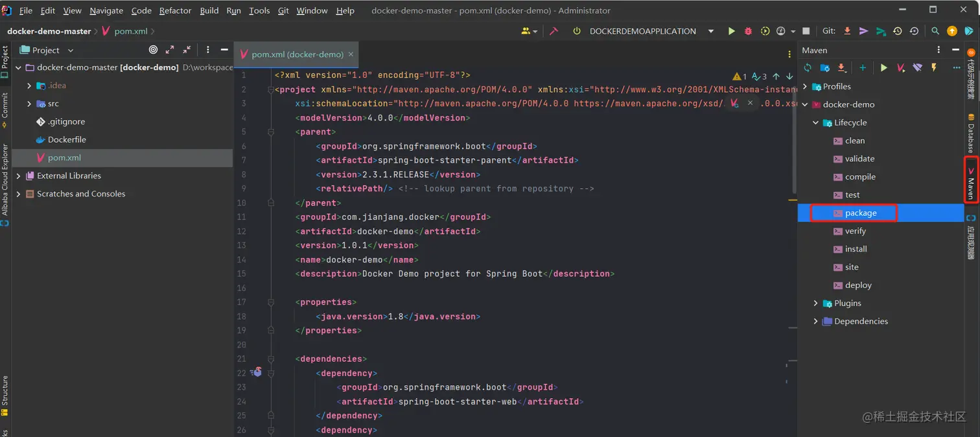Image resolution: width=980 pixels, height=437 pixels.
Task: Open Search Everywhere magnifier icon
Action: coord(935,31)
